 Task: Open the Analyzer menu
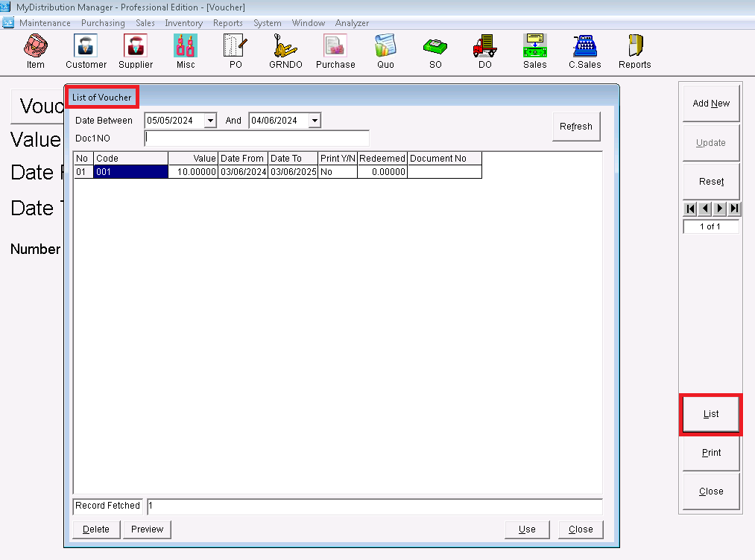click(x=352, y=23)
